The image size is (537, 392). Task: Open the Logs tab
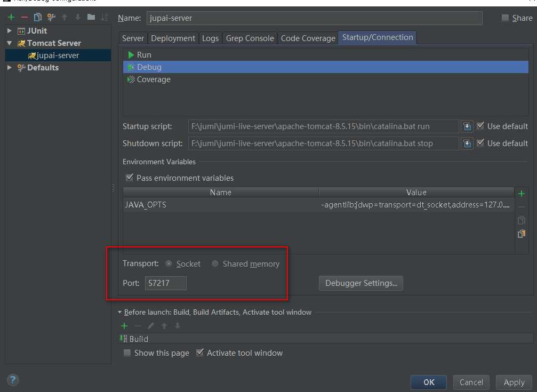click(210, 38)
